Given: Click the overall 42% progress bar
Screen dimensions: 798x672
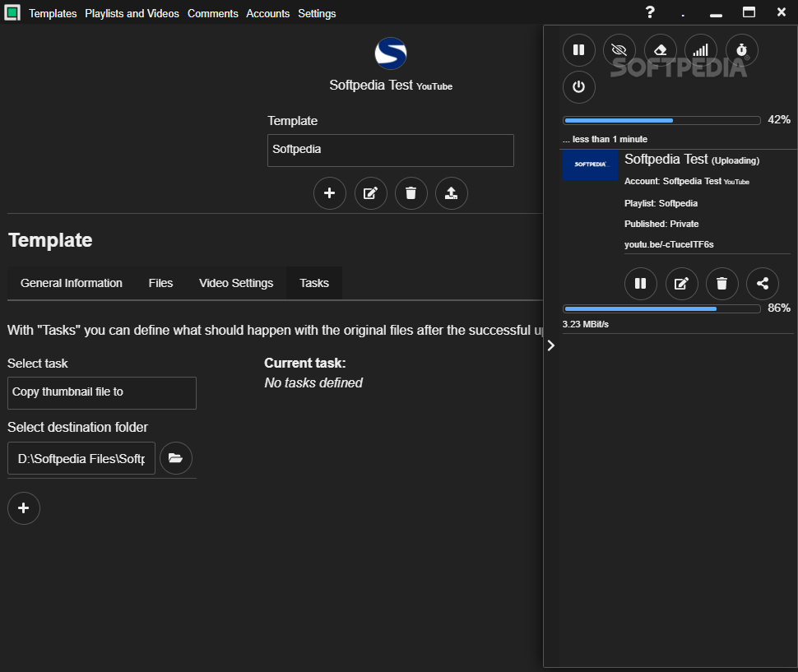Looking at the screenshot, I should [661, 121].
